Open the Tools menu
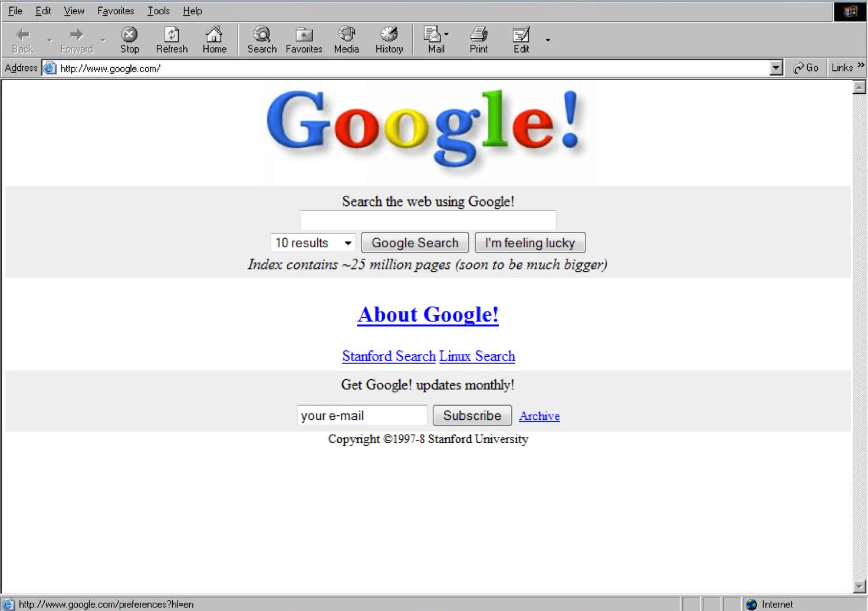This screenshot has height=611, width=868. (158, 11)
